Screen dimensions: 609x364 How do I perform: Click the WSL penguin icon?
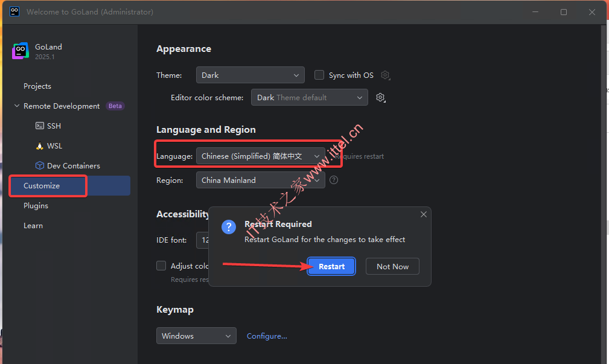click(x=40, y=145)
